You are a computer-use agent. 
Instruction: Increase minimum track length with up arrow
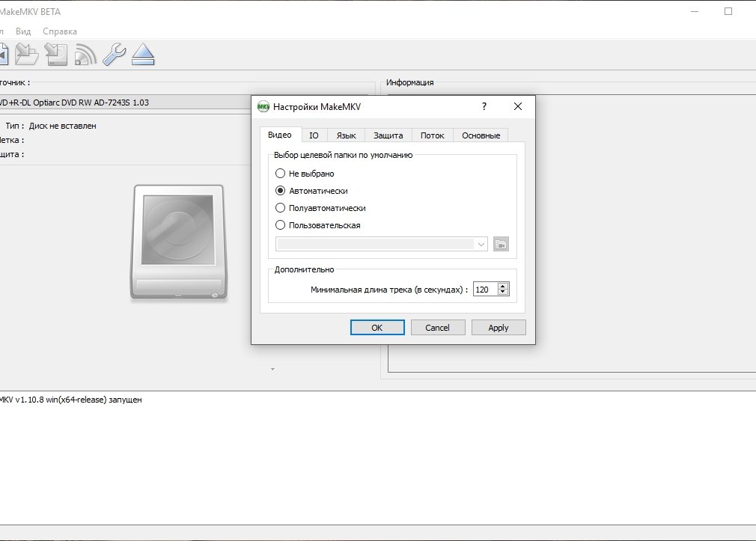point(503,286)
